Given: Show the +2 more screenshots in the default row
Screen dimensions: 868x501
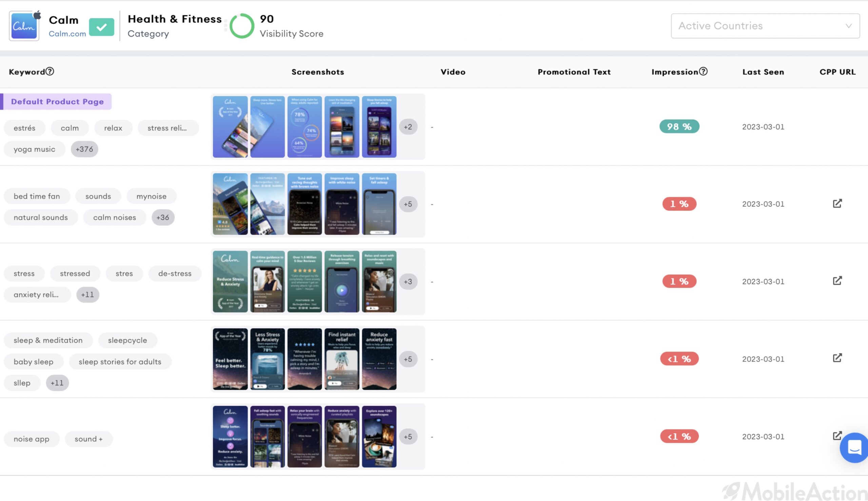Looking at the screenshot, I should tap(408, 127).
